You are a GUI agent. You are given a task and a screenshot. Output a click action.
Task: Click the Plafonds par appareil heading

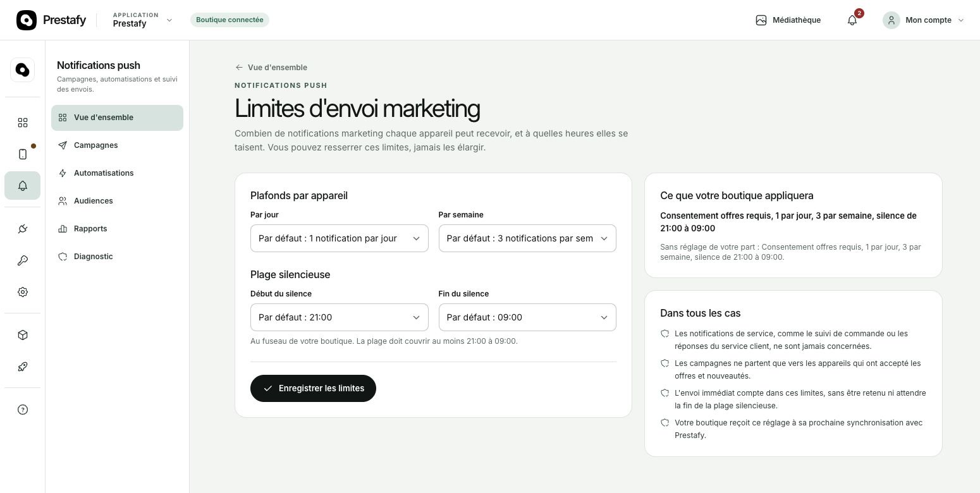pyautogui.click(x=299, y=196)
